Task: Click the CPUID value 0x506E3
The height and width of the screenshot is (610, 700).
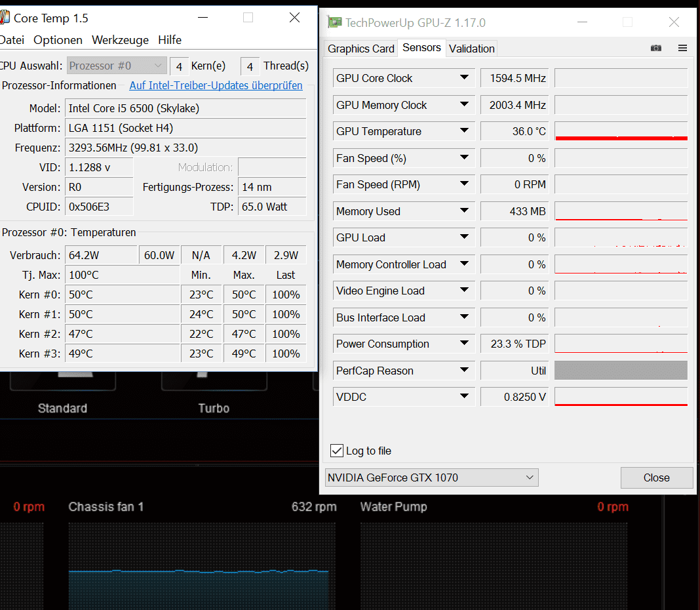Action: (x=99, y=207)
